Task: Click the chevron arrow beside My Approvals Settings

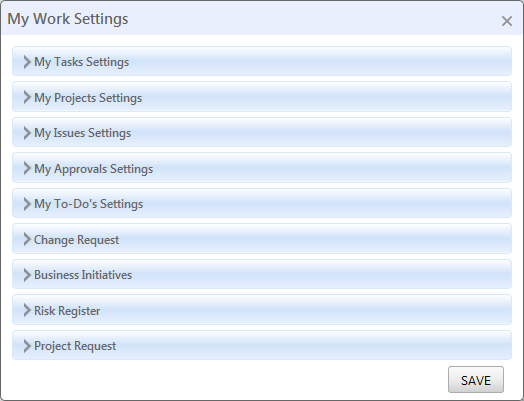Action: [x=27, y=168]
